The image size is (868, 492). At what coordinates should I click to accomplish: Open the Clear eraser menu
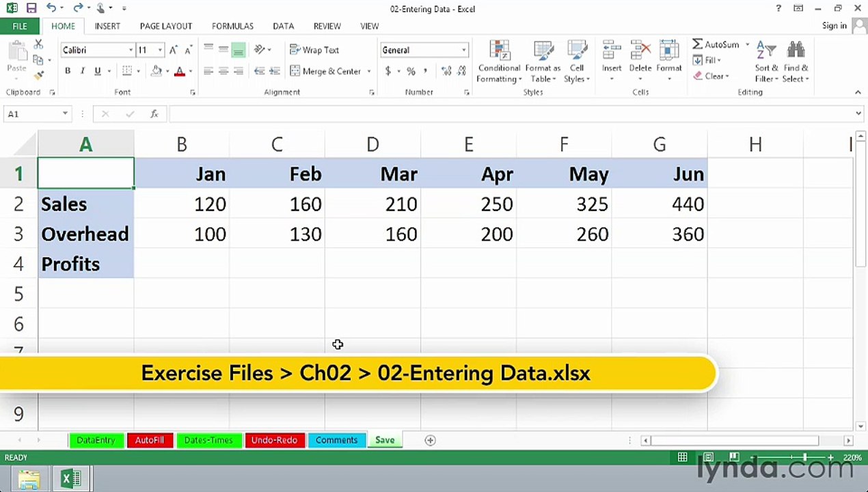click(711, 76)
